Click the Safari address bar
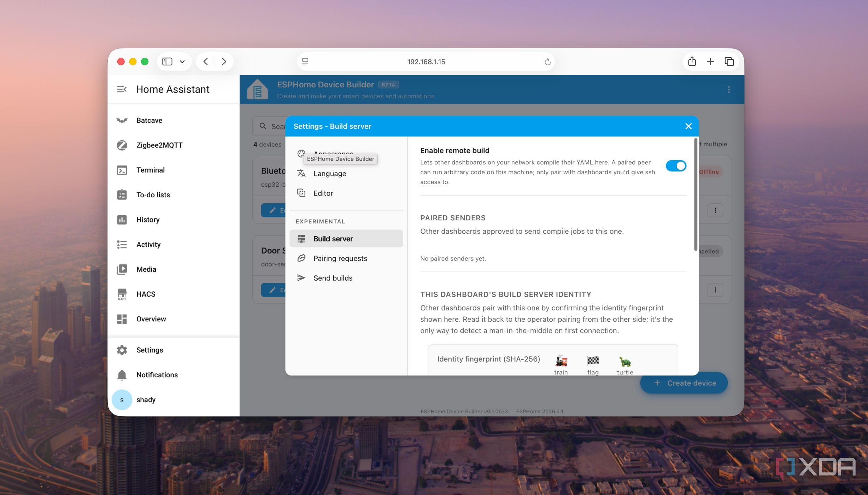Screen dimensions: 868x495 pyautogui.click(x=426, y=62)
